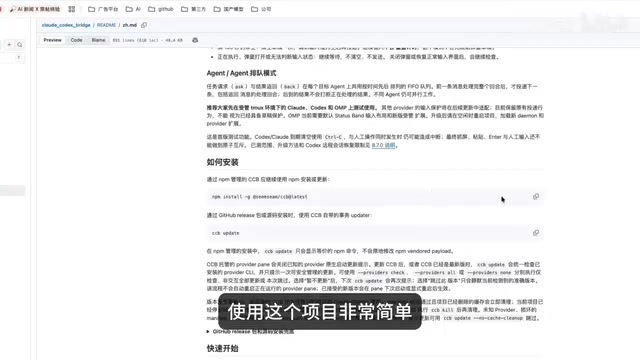Screen dimensions: 640x360
Task: Click the npm install -g code block text
Action: [x=260, y=197]
